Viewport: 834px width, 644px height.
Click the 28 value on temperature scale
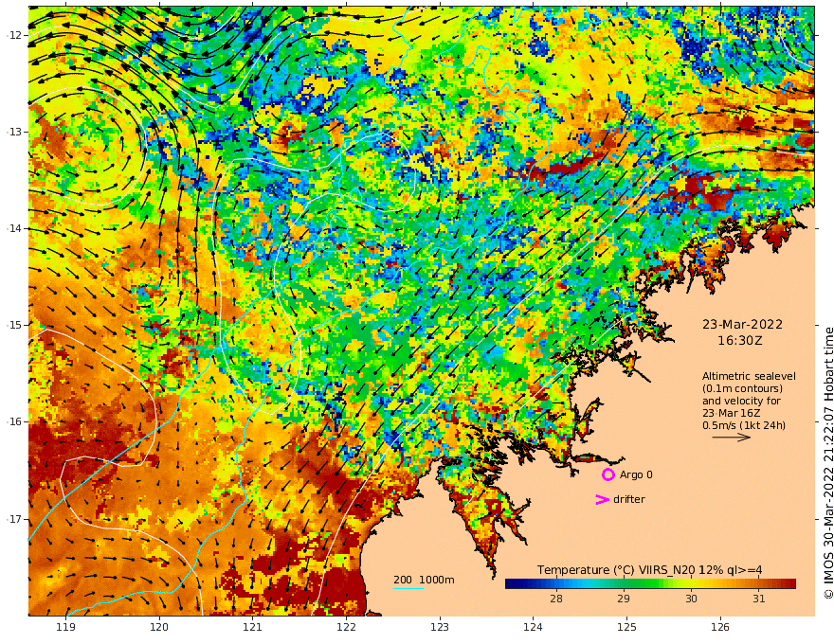coord(555,599)
